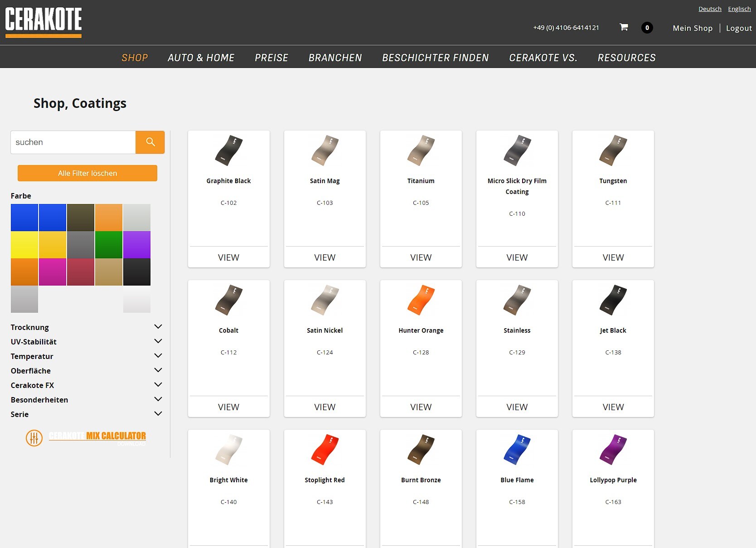Screen dimensions: 756x548
Task: Select the Lollypop Purple sample image
Action: [613, 450]
